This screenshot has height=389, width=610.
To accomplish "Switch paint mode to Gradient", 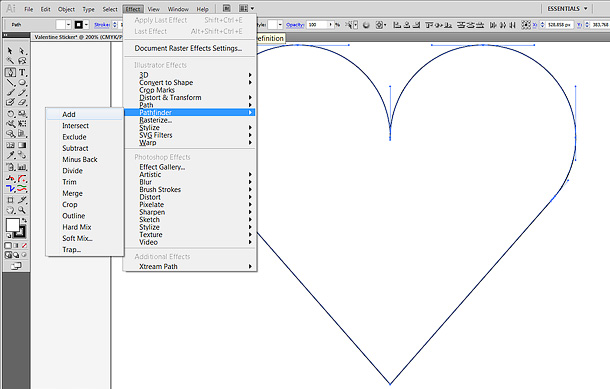I will tap(16, 245).
